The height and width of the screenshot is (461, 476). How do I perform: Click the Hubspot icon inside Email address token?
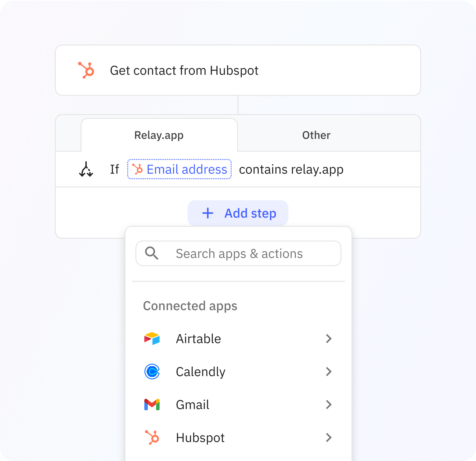coord(138,169)
